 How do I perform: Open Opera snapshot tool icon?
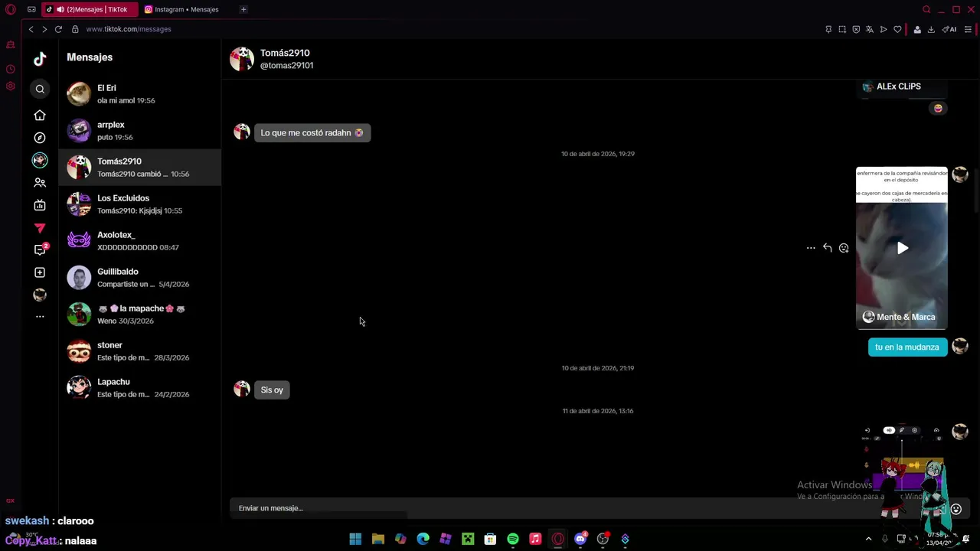pos(842,29)
